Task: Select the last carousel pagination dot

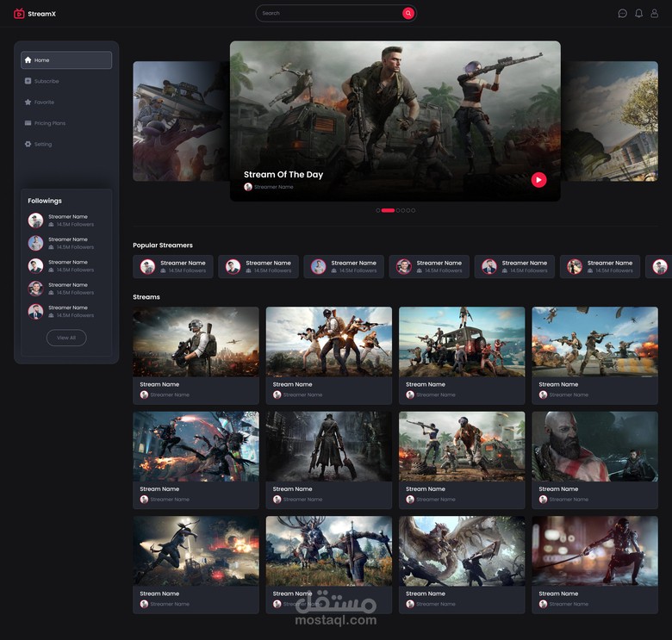Action: coord(414,210)
